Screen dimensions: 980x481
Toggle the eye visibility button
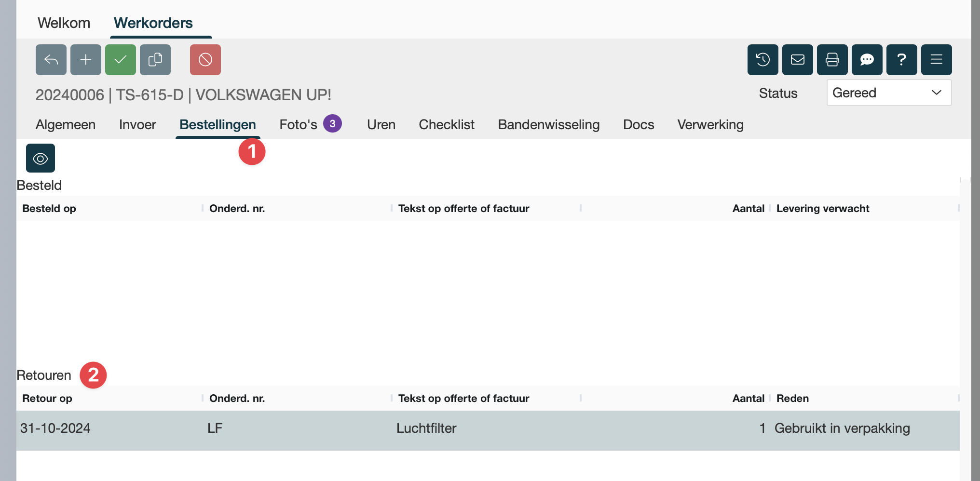pyautogui.click(x=41, y=158)
